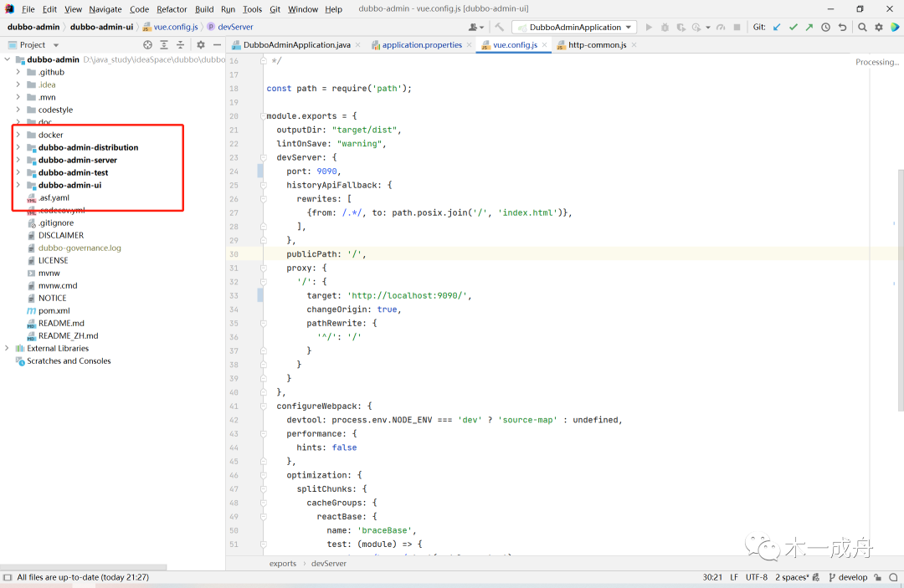Click the lock read-only status icon
The width and height of the screenshot is (904, 588).
tap(877, 577)
